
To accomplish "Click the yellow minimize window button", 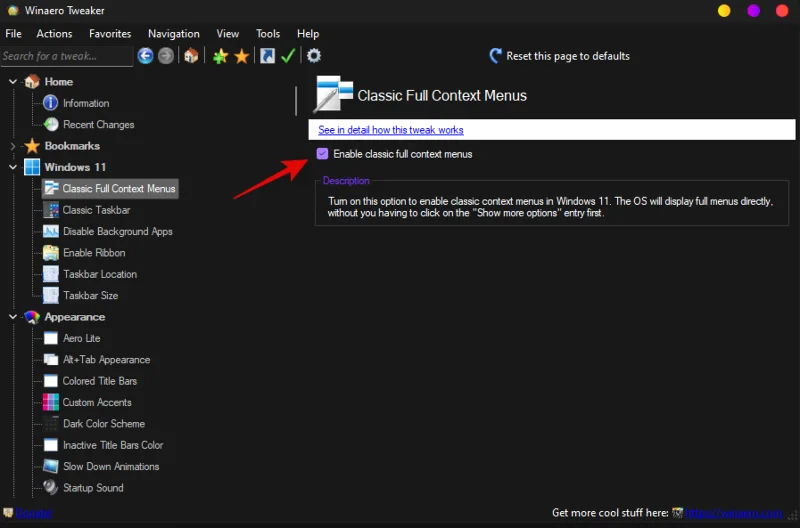I will pos(724,11).
